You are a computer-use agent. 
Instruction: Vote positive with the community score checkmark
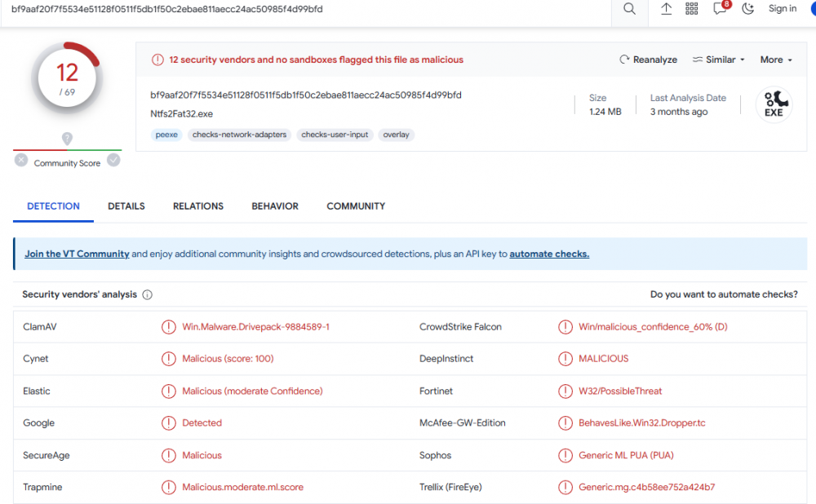[113, 160]
